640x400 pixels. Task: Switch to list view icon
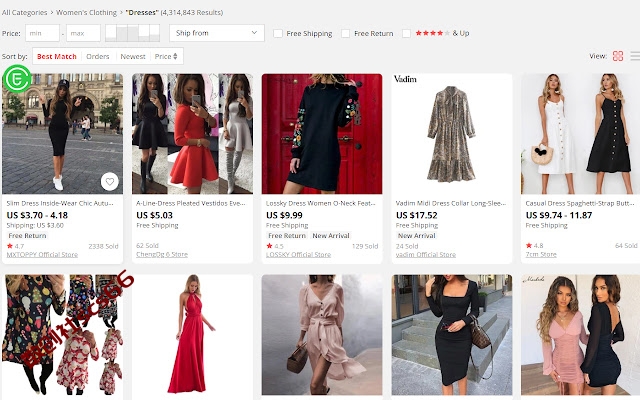pos(635,56)
